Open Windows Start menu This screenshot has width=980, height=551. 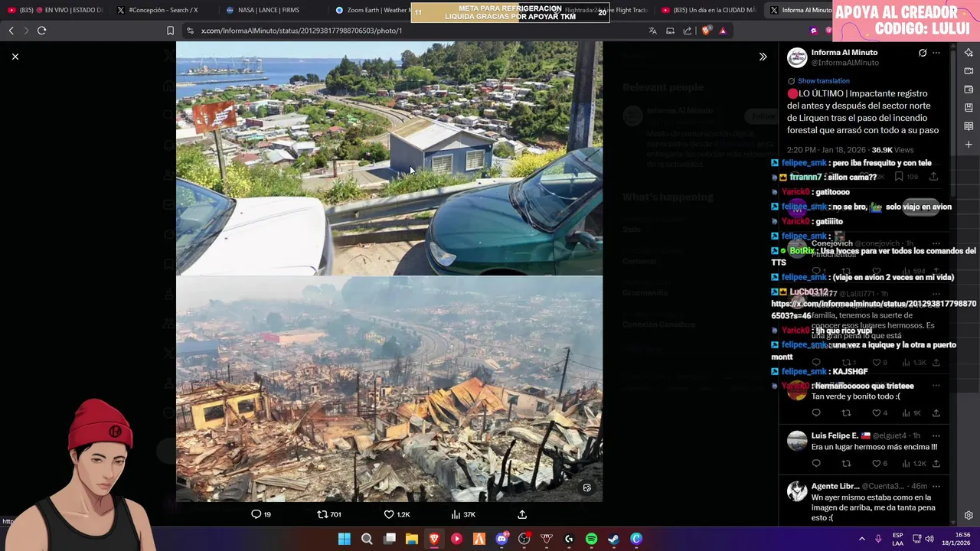[345, 539]
